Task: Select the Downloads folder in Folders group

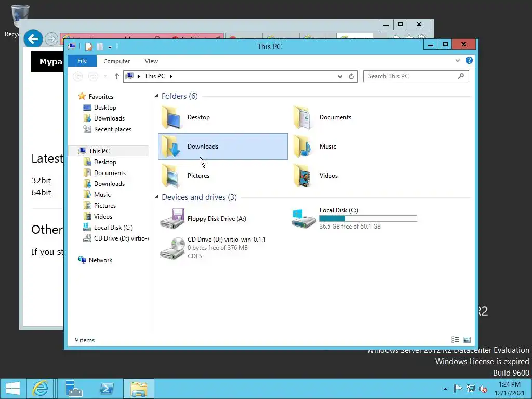Action: [x=222, y=147]
